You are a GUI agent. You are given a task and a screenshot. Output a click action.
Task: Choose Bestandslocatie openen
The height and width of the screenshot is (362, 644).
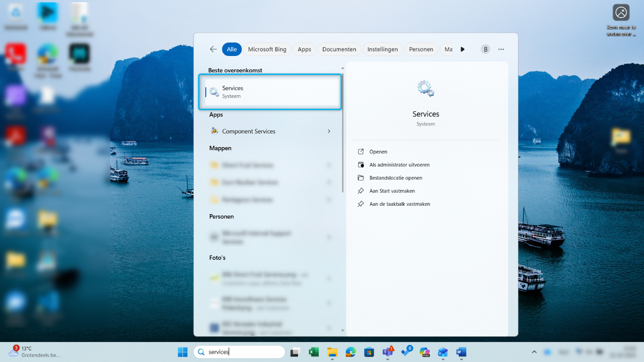[x=396, y=178]
